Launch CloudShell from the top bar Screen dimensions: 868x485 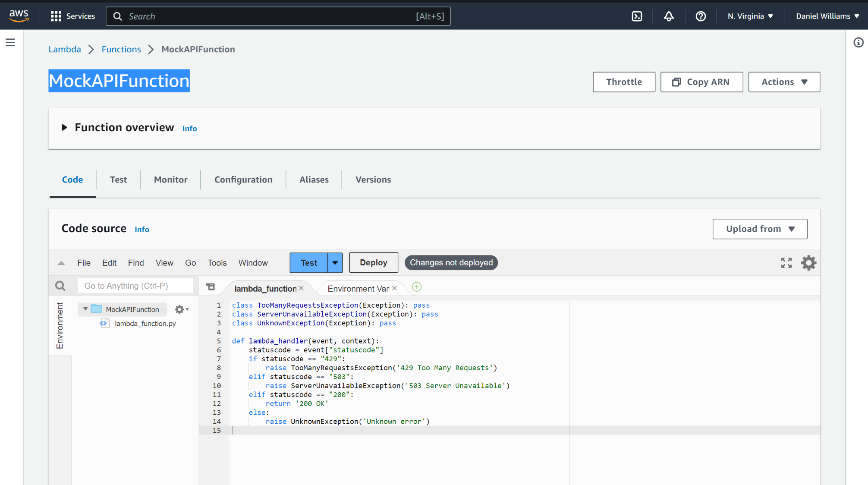[x=637, y=16]
